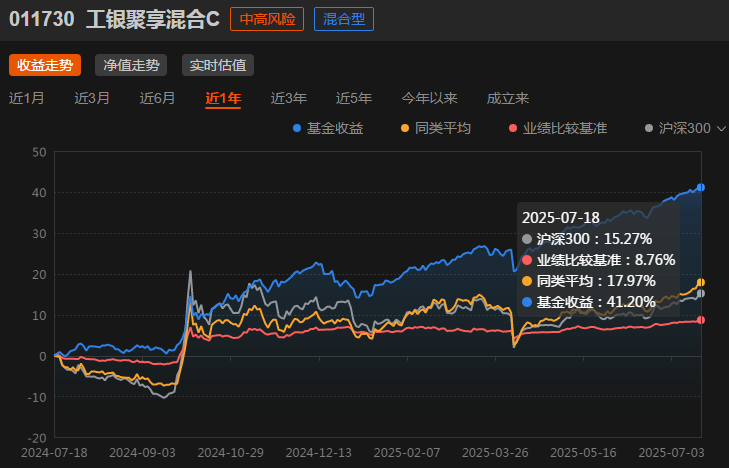Select 近3月 time range
729x468 pixels.
[x=92, y=98]
